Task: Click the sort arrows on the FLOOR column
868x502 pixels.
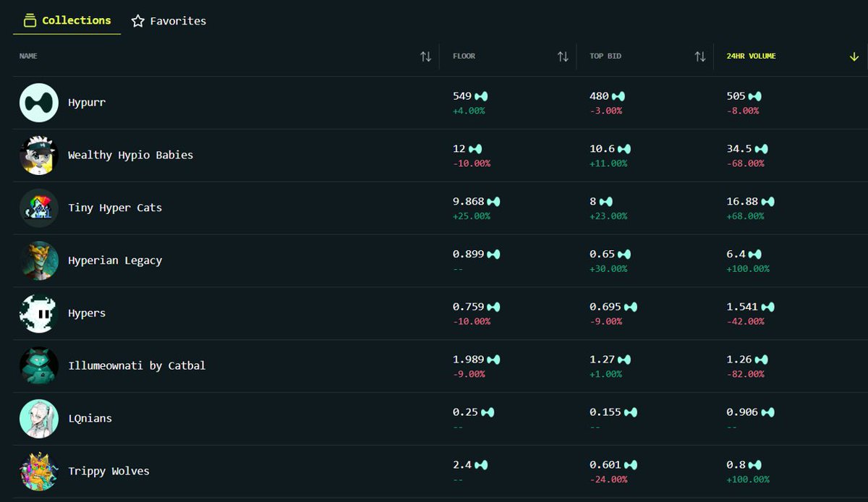Action: click(x=563, y=56)
